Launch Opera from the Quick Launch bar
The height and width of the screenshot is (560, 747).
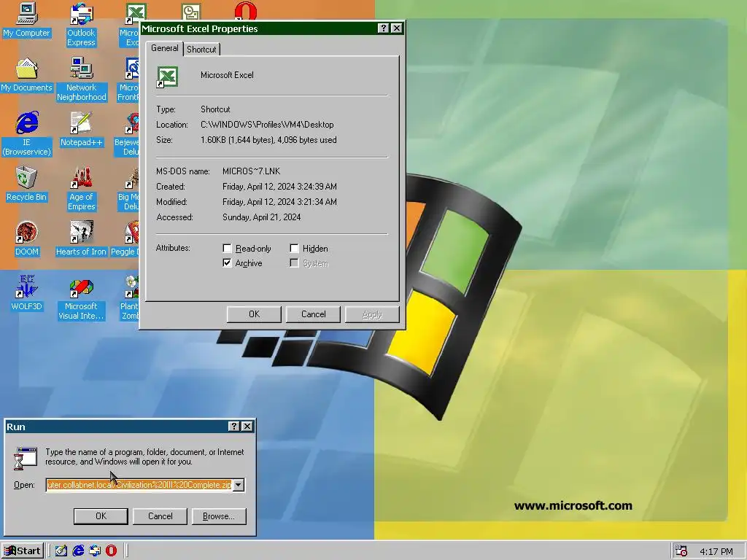click(x=111, y=551)
